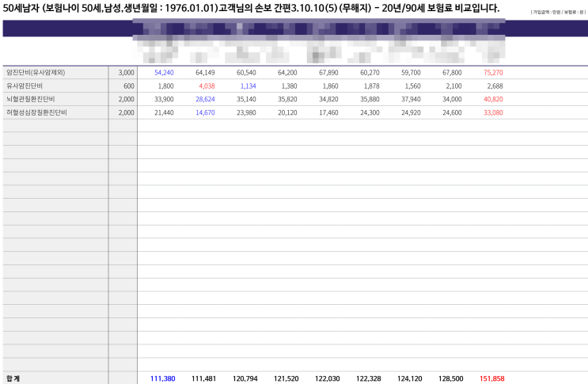
Task: Click the title text starting with 50세남자
Action: [251, 8]
